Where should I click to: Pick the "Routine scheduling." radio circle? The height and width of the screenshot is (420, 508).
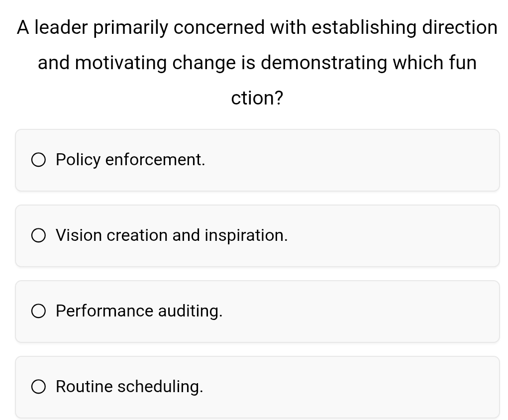(38, 387)
